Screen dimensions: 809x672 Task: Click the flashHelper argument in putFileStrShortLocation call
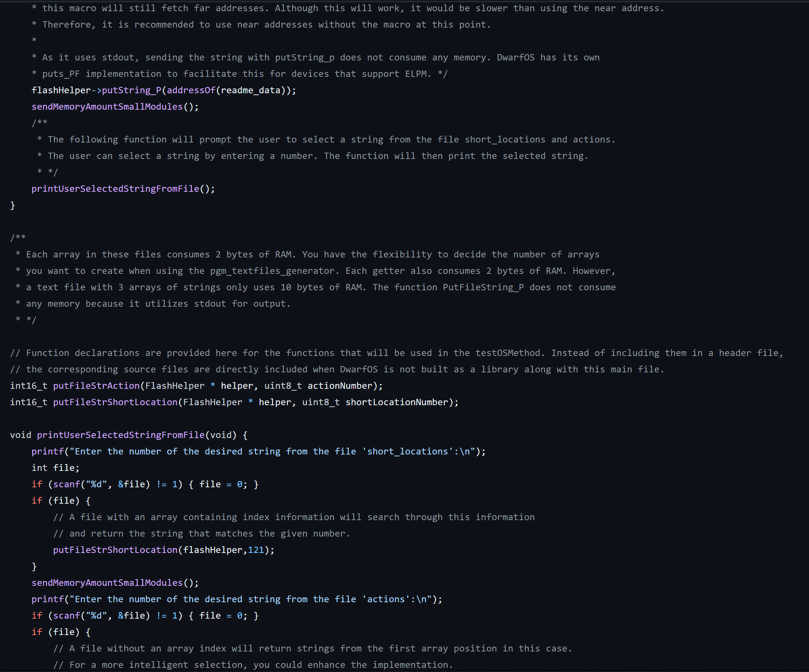tap(213, 550)
